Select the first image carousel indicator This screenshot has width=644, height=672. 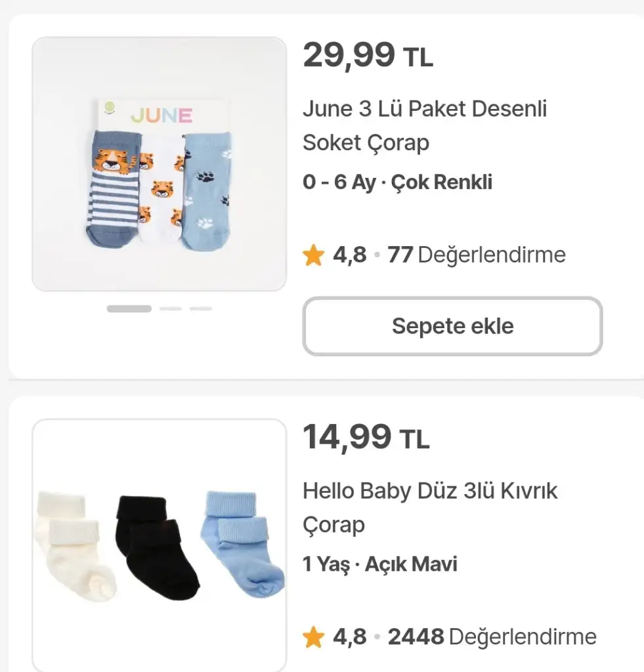pyautogui.click(x=129, y=308)
